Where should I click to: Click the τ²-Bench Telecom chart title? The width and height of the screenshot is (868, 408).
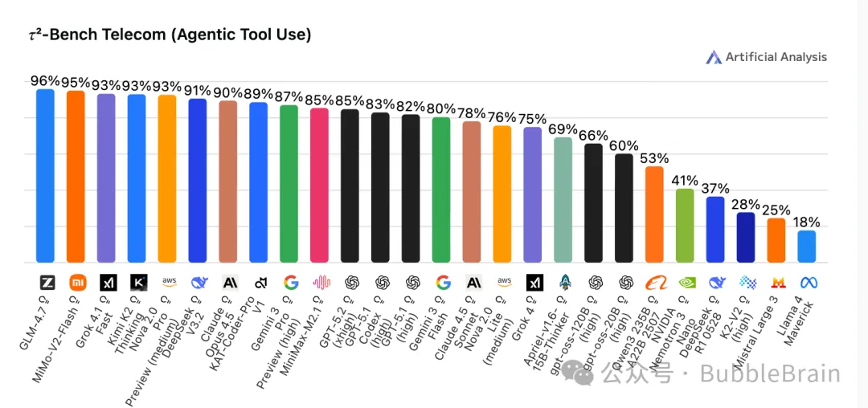coord(170,35)
